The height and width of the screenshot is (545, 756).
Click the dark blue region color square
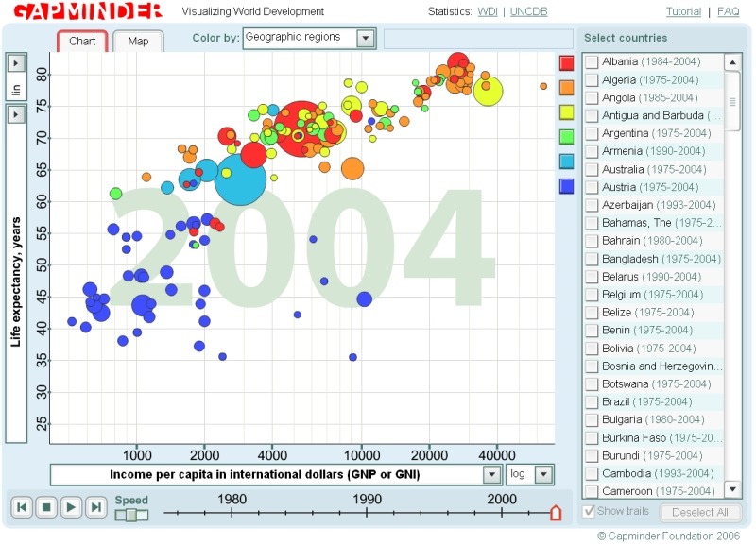pyautogui.click(x=566, y=186)
